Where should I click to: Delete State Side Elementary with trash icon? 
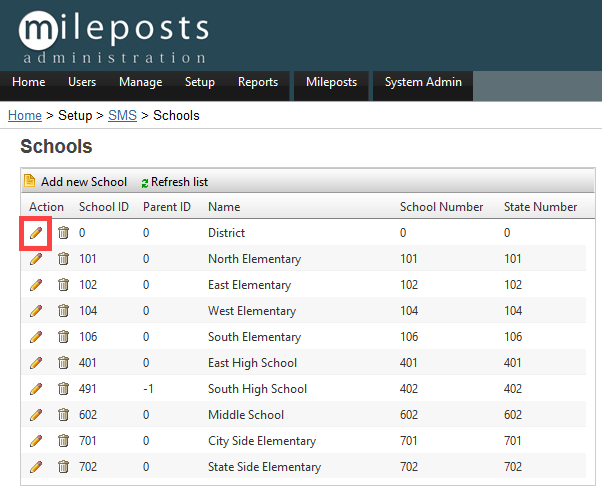[x=63, y=467]
